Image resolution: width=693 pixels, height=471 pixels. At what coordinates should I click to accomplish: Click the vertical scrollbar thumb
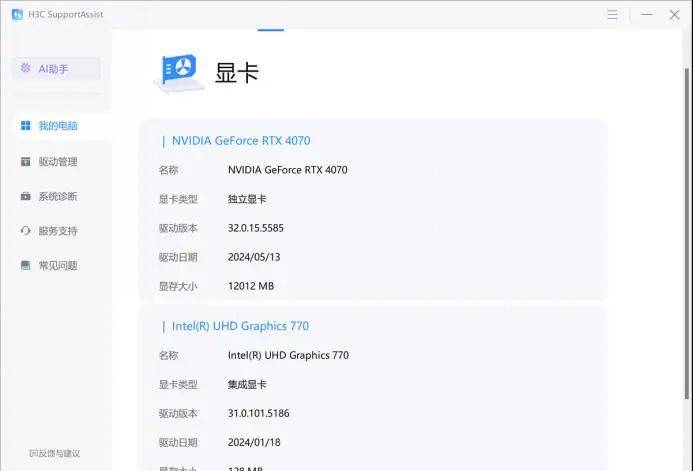(x=686, y=234)
